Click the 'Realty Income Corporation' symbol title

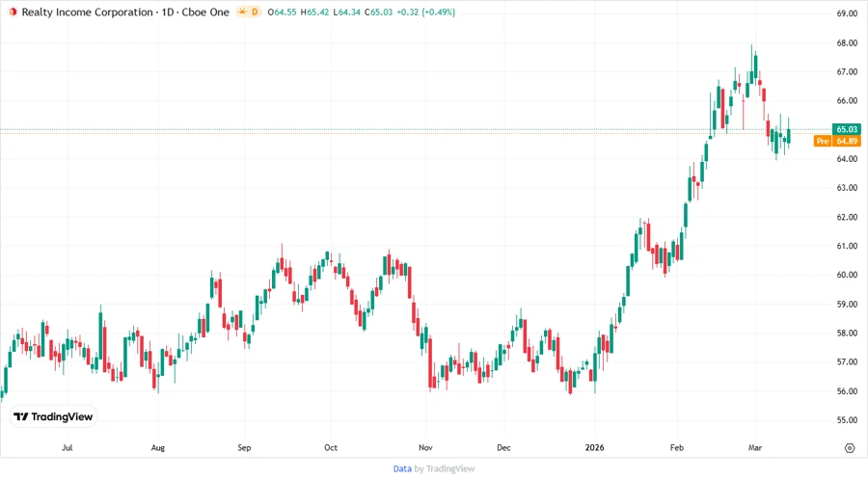point(87,13)
